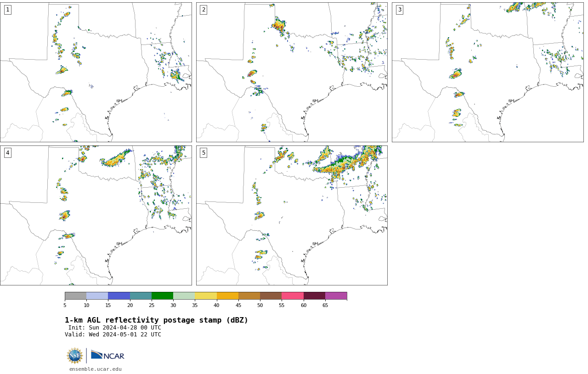This screenshot has height=374, width=588.
Task: Click the NSF logo icon
Action: pyautogui.click(x=75, y=356)
